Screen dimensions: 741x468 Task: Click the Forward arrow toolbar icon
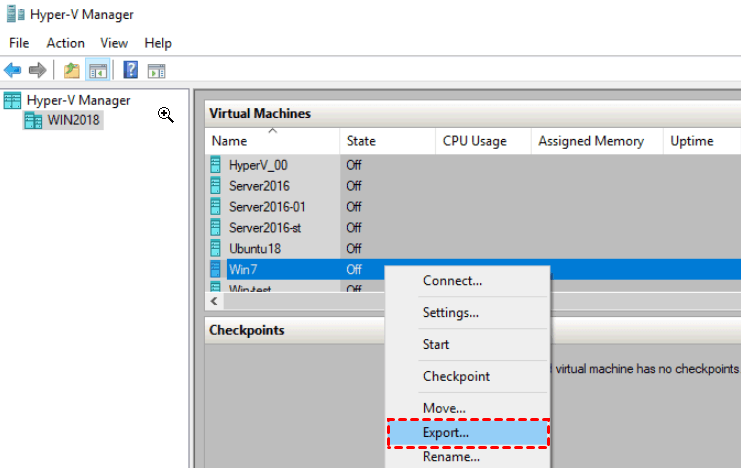(x=37, y=70)
